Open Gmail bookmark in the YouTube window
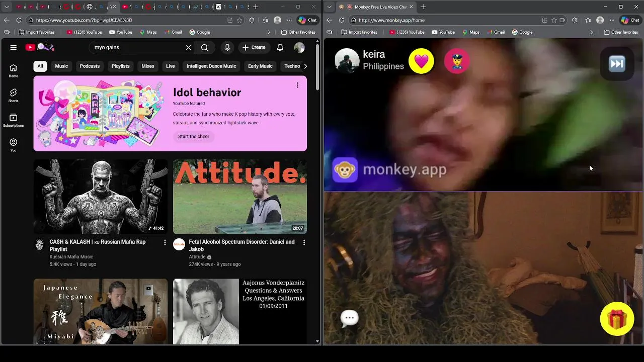 point(173,32)
